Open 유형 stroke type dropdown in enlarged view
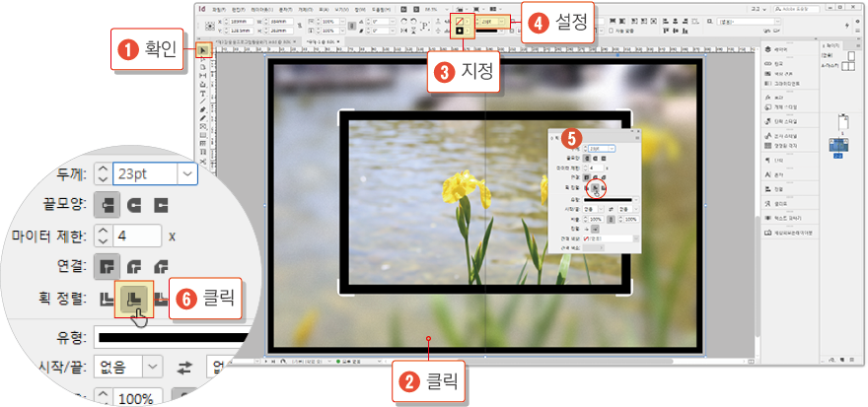 [172, 336]
